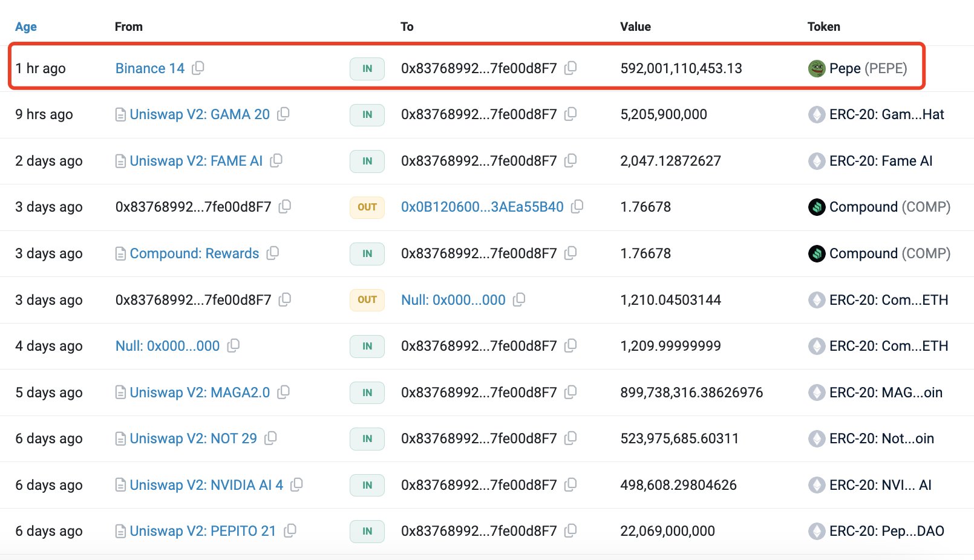This screenshot has width=974, height=560.
Task: Open the 0x0B120600...3AEa55B40 address link
Action: click(x=482, y=207)
